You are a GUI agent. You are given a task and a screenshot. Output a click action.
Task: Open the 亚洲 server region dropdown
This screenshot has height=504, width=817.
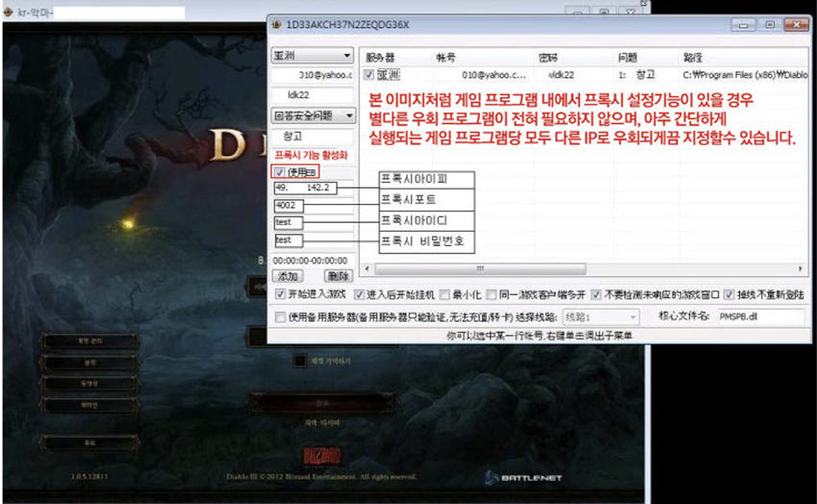(312, 55)
